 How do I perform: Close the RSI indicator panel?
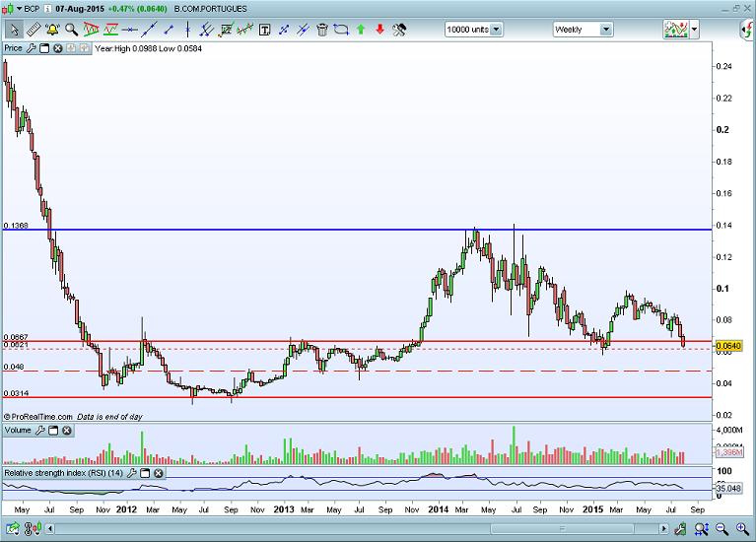click(x=158, y=473)
